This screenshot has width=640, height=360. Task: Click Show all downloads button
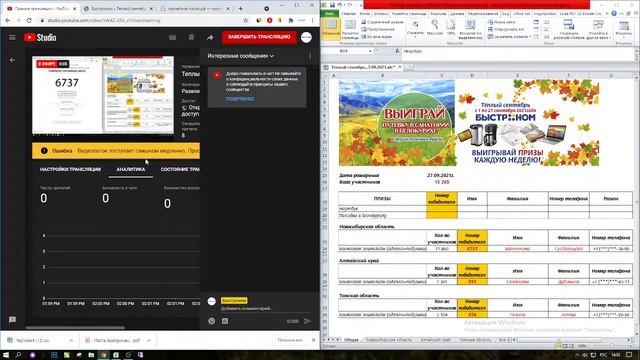coord(290,340)
